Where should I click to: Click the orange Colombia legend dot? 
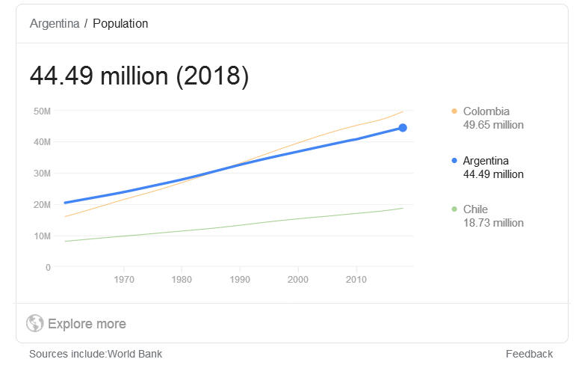[454, 111]
